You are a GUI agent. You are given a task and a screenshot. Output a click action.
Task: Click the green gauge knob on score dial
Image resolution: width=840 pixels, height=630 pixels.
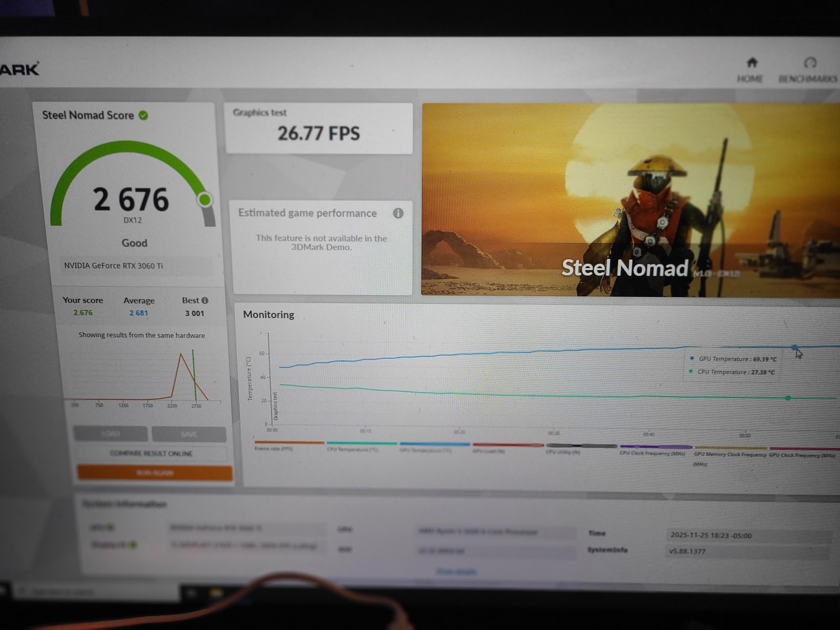[x=205, y=200]
